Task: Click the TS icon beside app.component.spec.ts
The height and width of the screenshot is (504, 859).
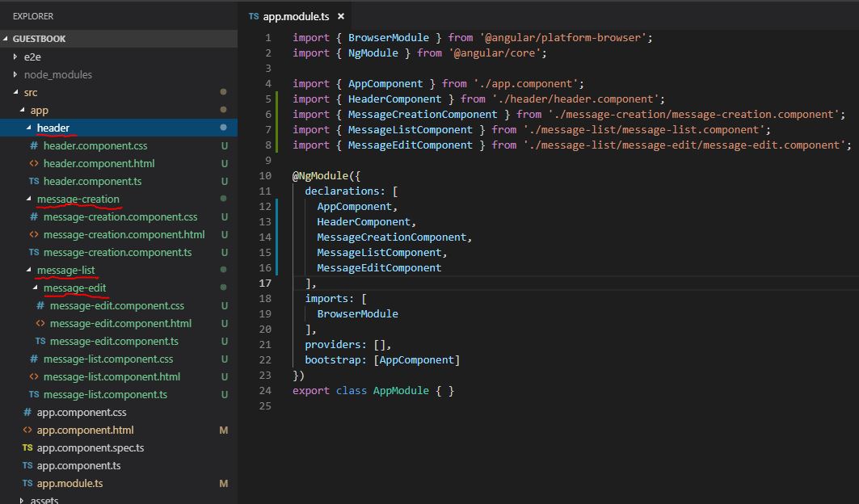Action: 27,448
